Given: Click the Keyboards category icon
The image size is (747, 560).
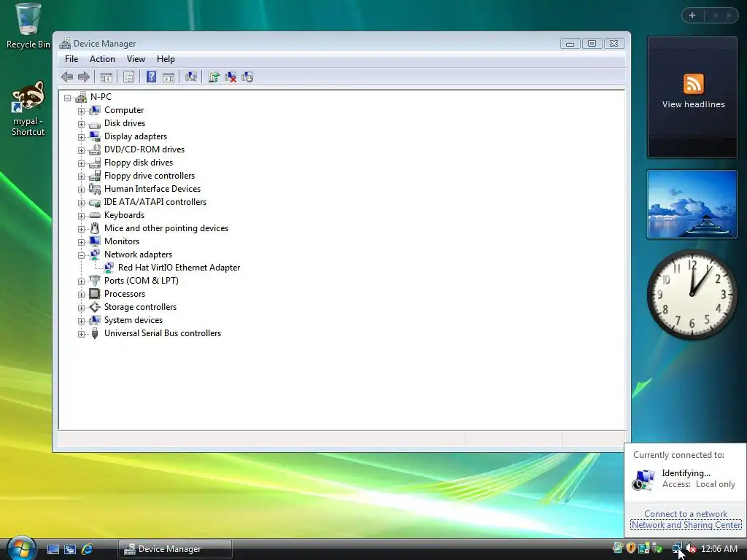Looking at the screenshot, I should (95, 215).
